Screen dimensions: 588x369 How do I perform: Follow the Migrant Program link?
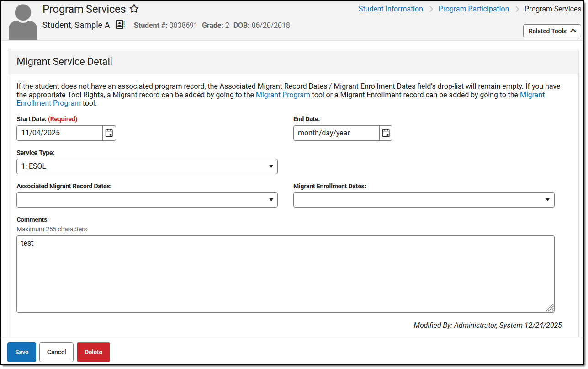coord(282,95)
